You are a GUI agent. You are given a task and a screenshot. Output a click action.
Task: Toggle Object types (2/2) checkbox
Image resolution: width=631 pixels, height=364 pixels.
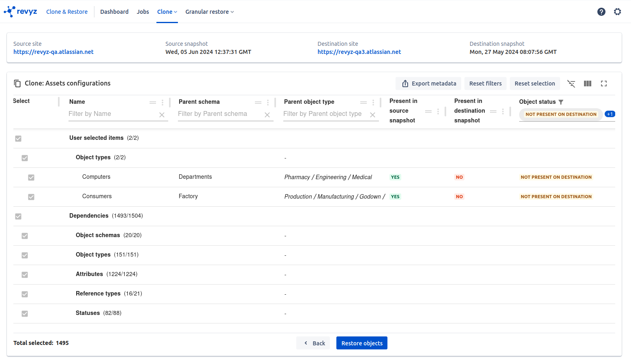[x=25, y=158]
